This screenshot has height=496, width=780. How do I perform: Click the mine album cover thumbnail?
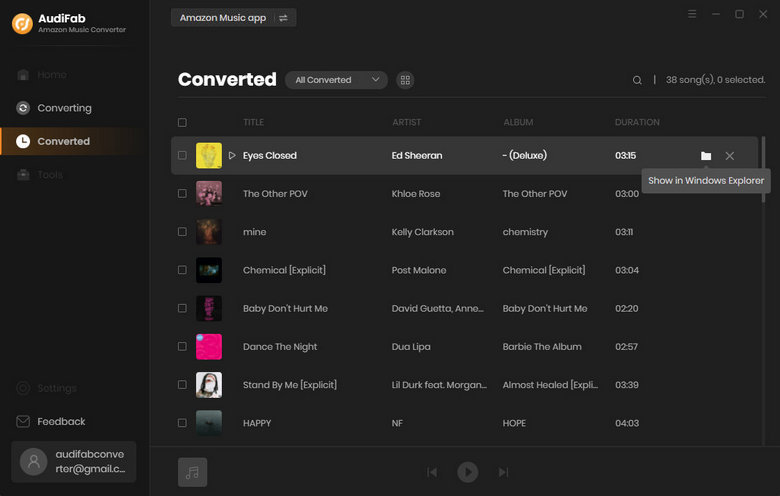pos(209,232)
